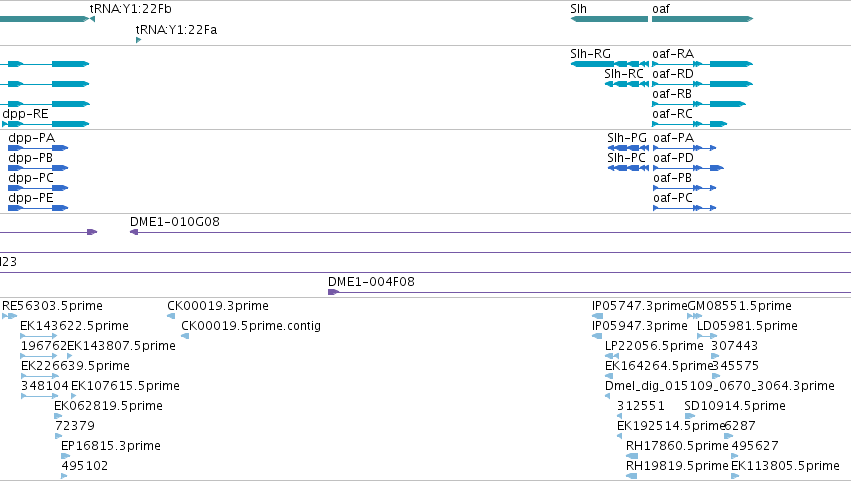Click the RE56303.5prime EST label
Image resolution: width=851 pixels, height=481 pixels.
[x=52, y=306]
